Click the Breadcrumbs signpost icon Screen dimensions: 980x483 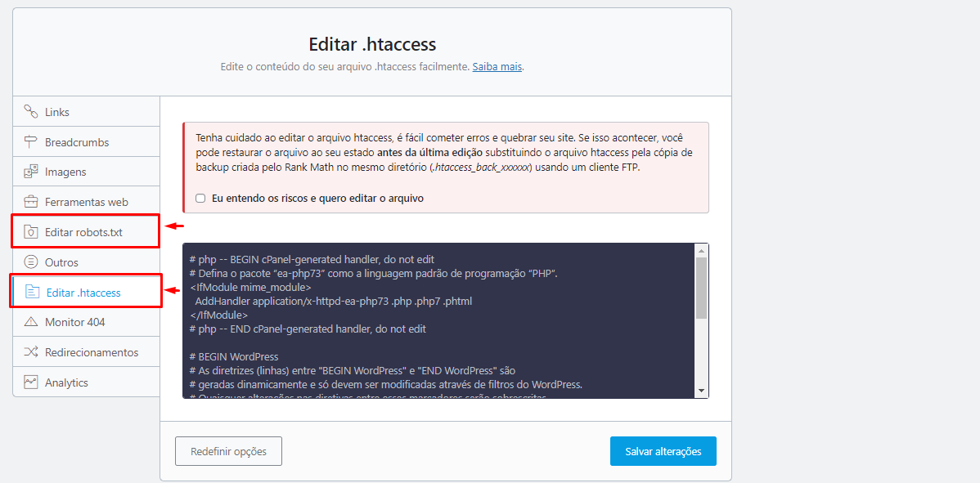click(x=31, y=142)
